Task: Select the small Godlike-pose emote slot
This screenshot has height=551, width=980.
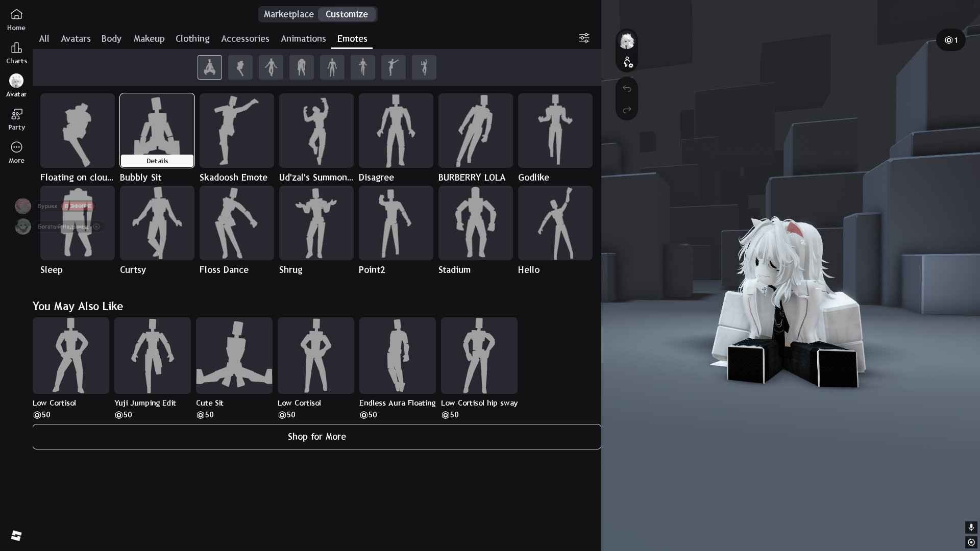Action: [363, 67]
